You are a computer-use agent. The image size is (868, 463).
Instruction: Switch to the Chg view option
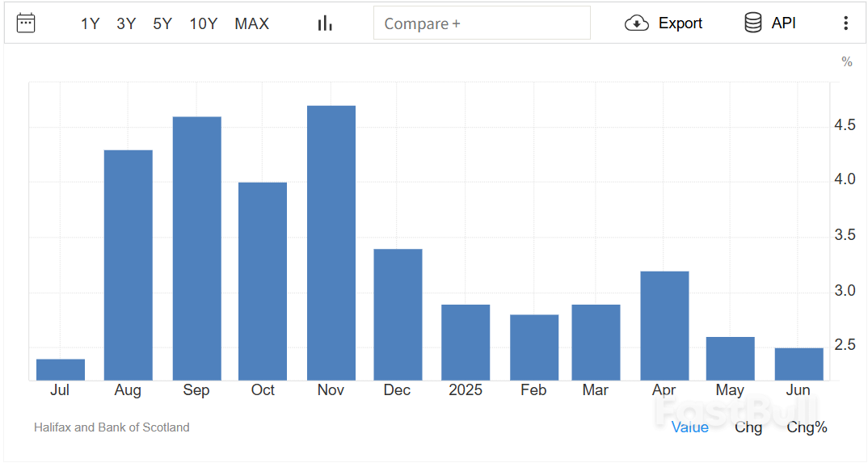(x=748, y=427)
